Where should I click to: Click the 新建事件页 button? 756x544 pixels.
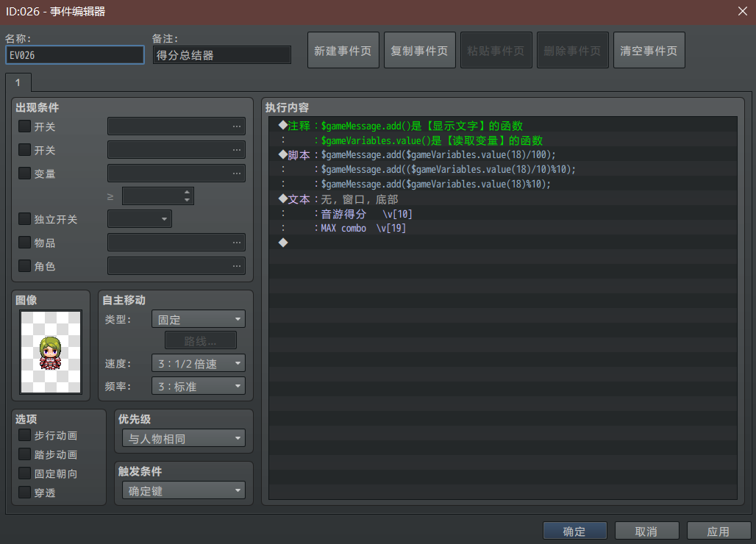(343, 50)
